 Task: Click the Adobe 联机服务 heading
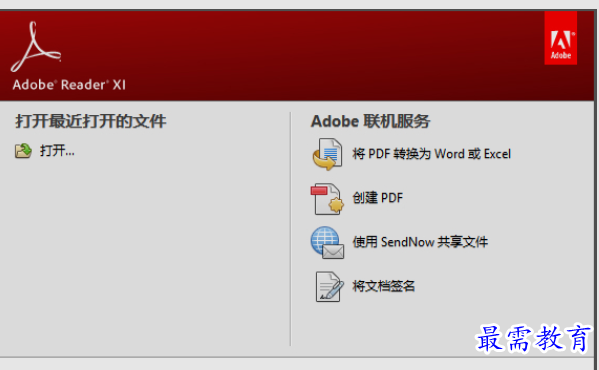click(371, 121)
